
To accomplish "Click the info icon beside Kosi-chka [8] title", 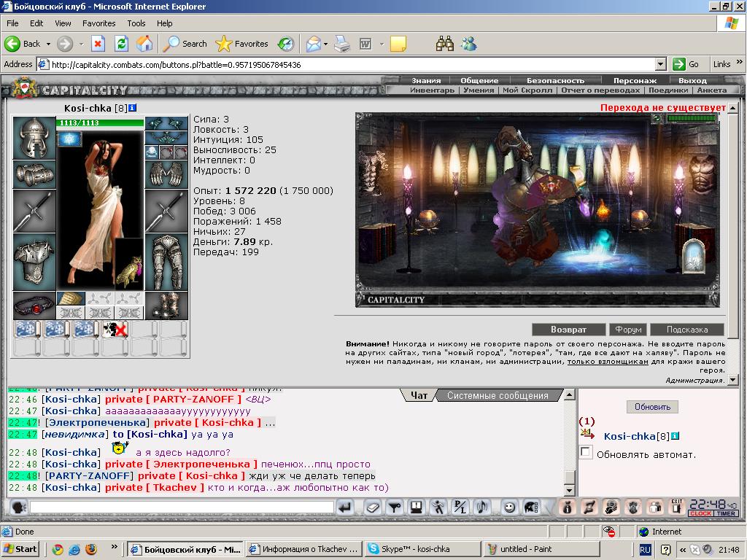I will 133,108.
